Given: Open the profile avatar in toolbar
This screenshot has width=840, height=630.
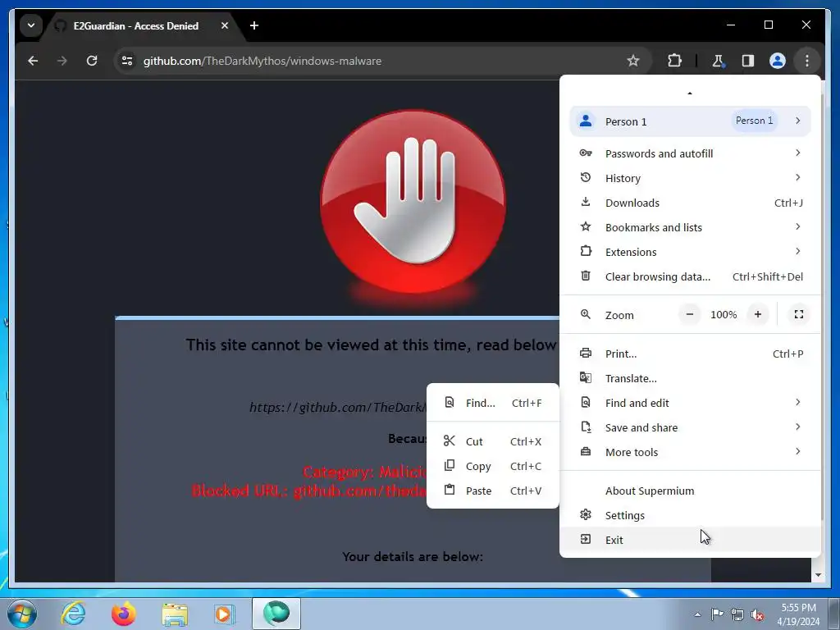Looking at the screenshot, I should 778,61.
